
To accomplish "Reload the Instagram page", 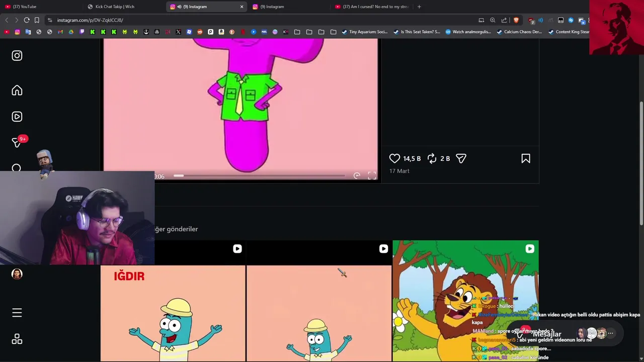I will [27, 20].
